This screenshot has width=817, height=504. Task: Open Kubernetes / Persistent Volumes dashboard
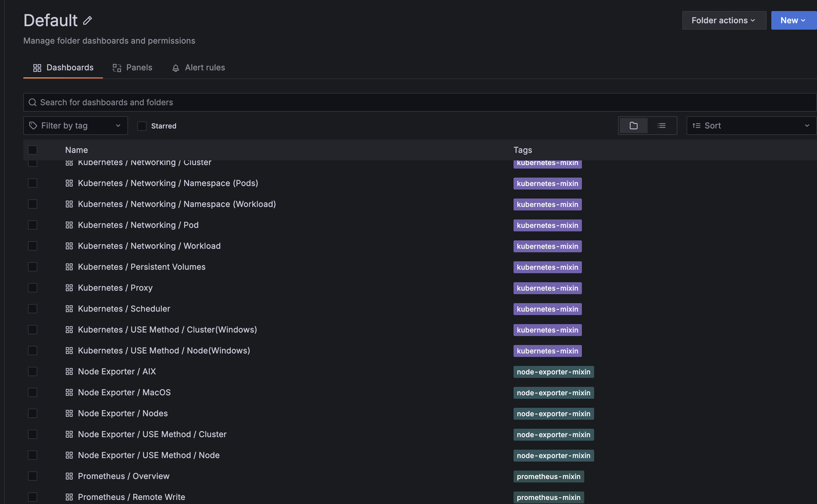point(141,267)
